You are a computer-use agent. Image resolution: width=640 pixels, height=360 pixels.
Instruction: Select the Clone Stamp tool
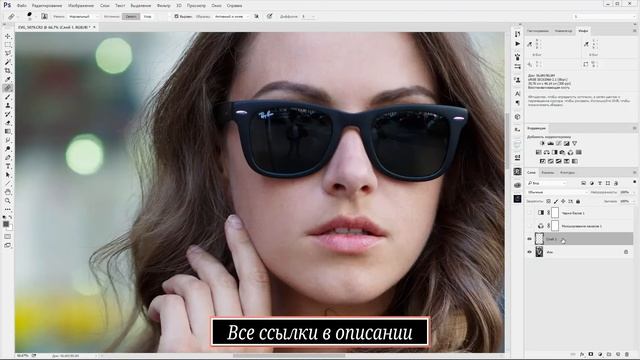point(8,105)
